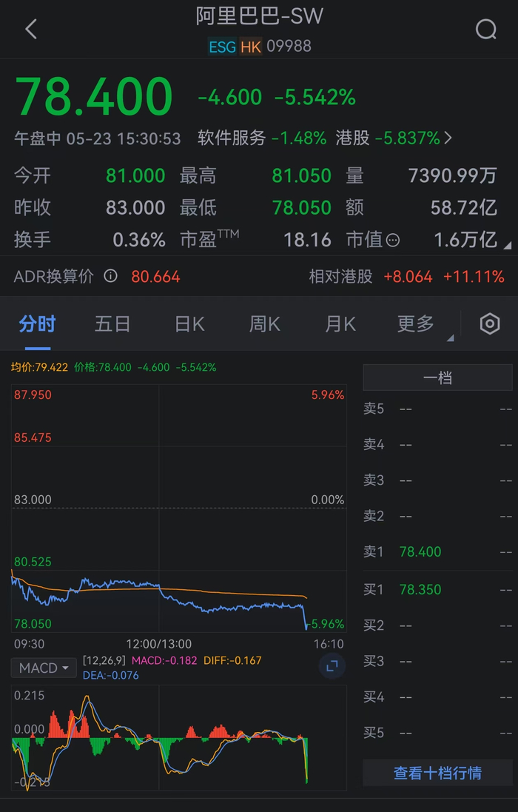Open the 港股 index chevron
Viewport: 518px width, 812px height.
coord(448,138)
